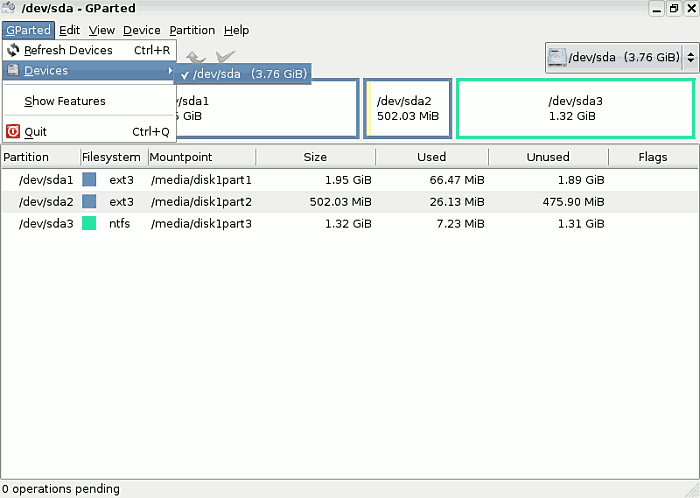Open the /dev/sda device combo box arrow
Image resolution: width=700 pixels, height=498 pixels.
[686, 57]
